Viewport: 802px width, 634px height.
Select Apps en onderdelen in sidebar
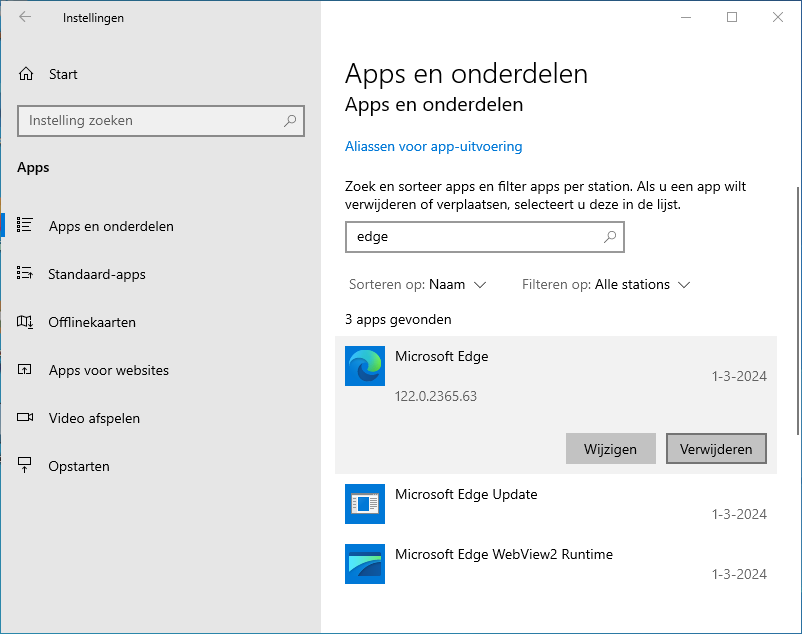point(111,226)
